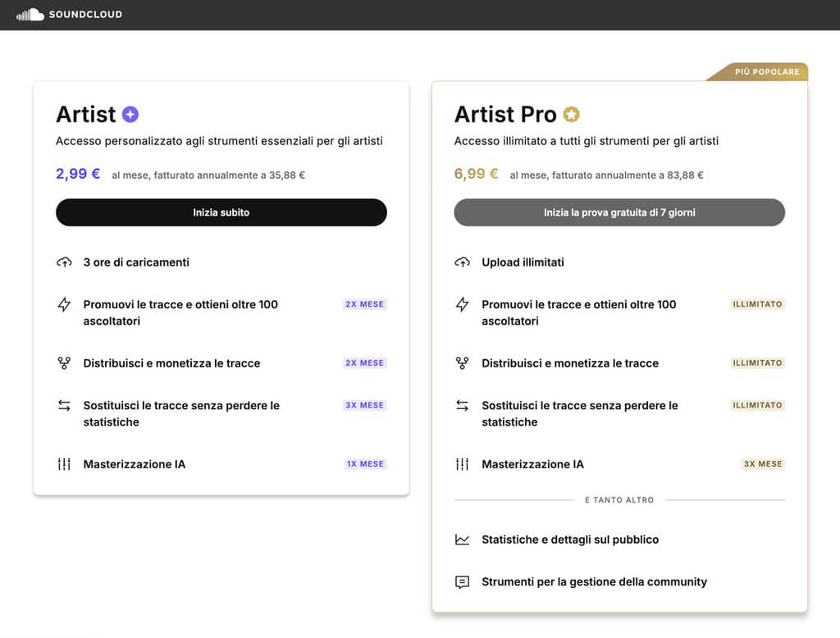Click the swap arrows icon in the Artist Pro card
The height and width of the screenshot is (638, 840).
pyautogui.click(x=463, y=405)
